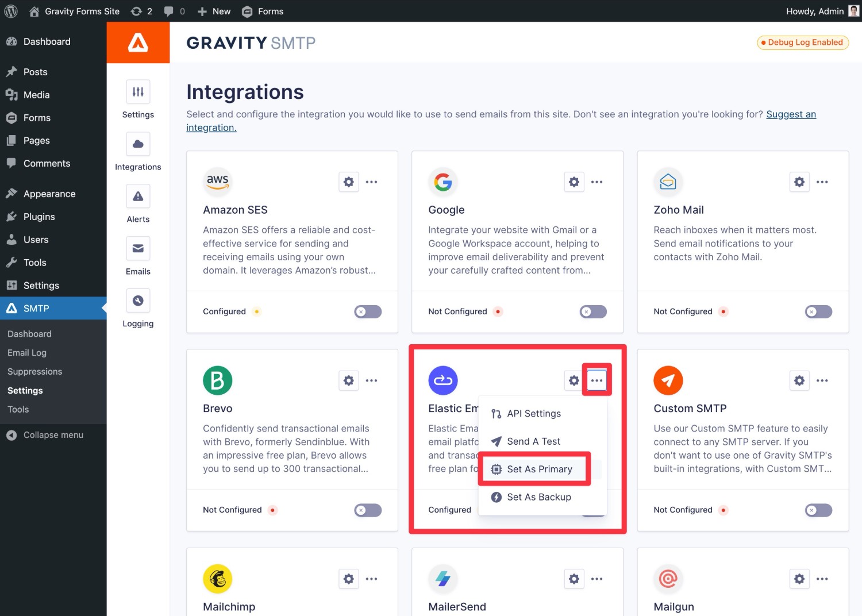Open Email Log under SMTP submenu
This screenshot has height=616, width=862.
pyautogui.click(x=27, y=353)
